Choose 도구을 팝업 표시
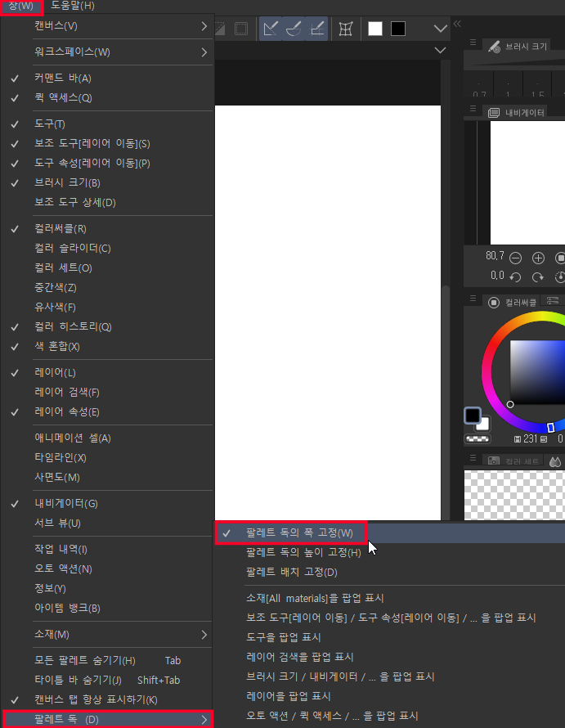565x728 pixels. click(x=390, y=637)
